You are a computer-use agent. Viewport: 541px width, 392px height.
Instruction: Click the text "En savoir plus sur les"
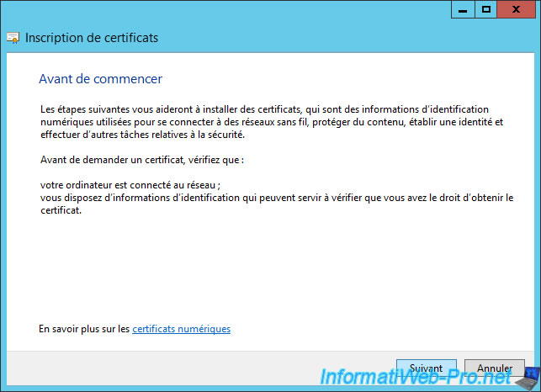[x=84, y=329]
